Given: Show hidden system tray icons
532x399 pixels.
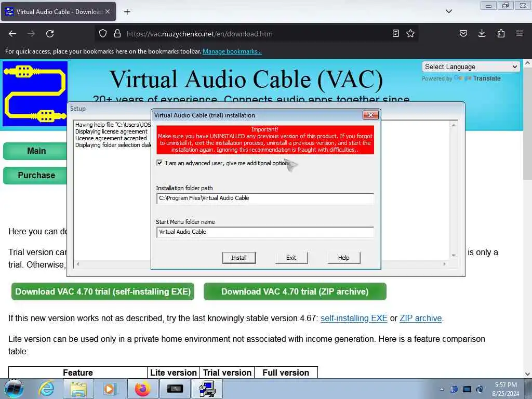Looking at the screenshot, I should coord(442,389).
